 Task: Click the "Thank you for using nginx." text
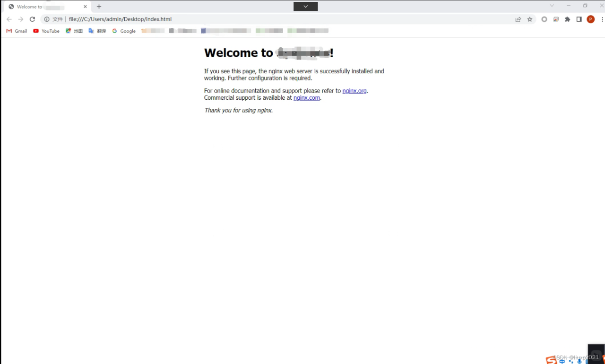coord(239,110)
